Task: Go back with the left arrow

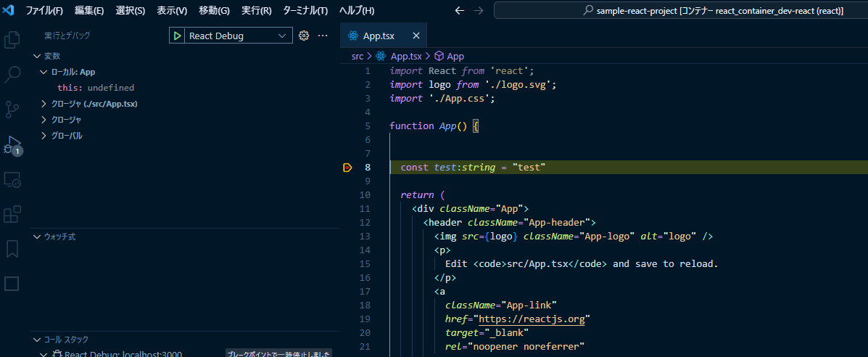Action: tap(460, 11)
